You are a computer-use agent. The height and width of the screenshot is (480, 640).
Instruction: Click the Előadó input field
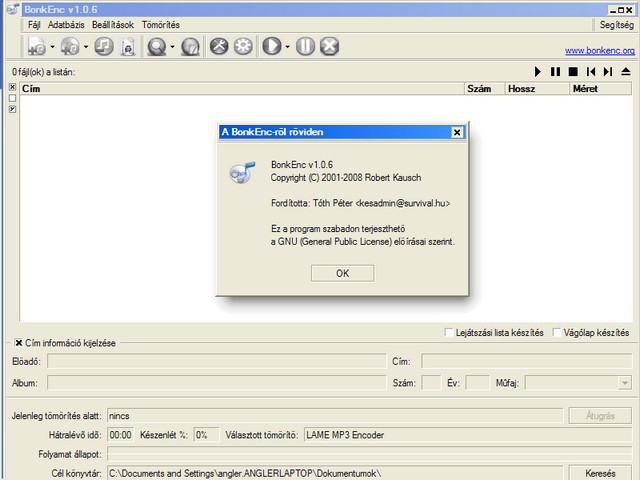(x=217, y=361)
